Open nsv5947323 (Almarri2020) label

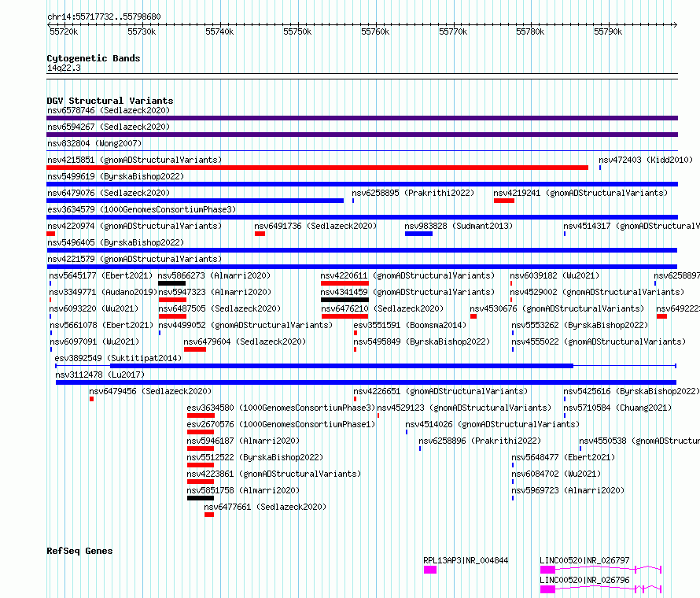(x=215, y=292)
